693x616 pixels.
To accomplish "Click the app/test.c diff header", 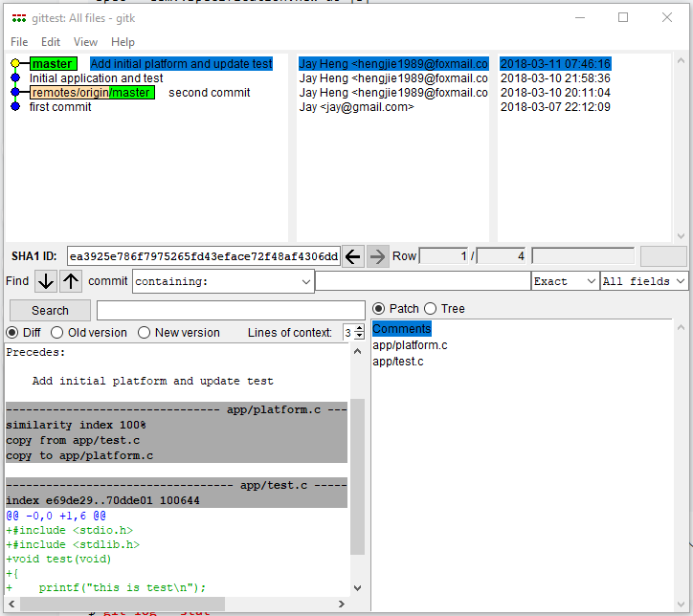I will point(176,485).
